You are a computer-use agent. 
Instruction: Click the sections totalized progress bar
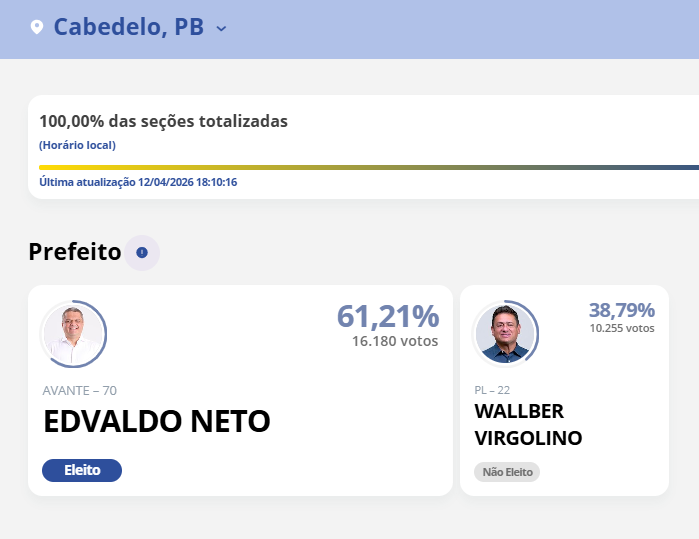click(x=368, y=167)
